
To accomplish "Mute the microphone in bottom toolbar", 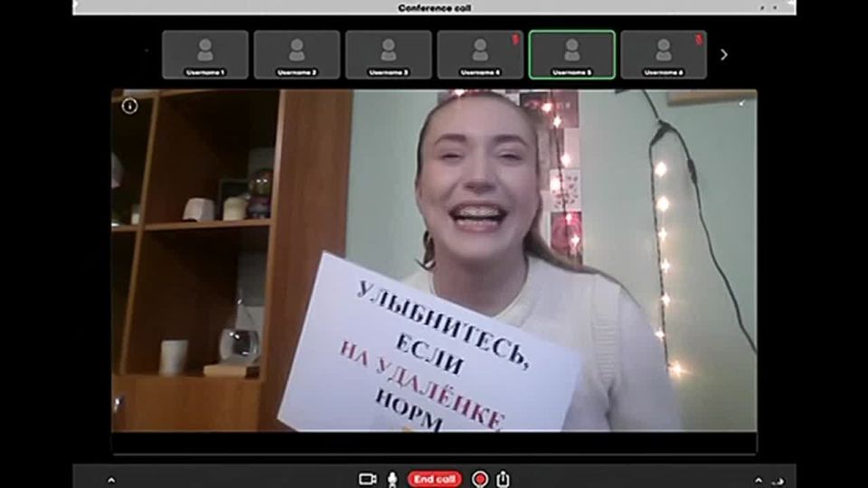I will click(x=392, y=479).
